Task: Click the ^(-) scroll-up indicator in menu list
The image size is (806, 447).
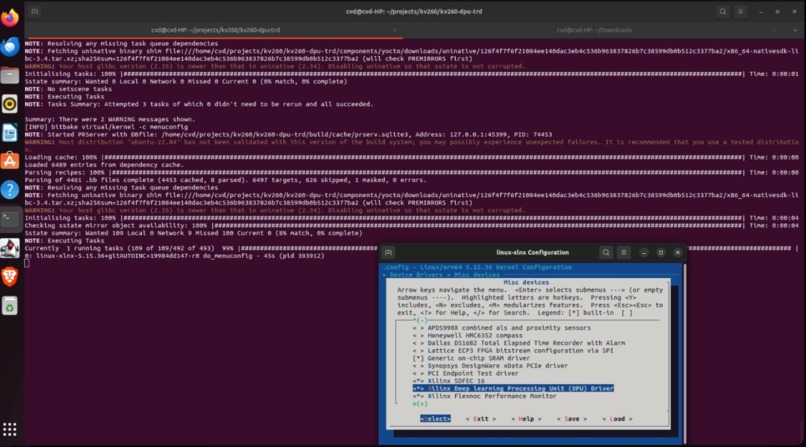Action: [420, 320]
